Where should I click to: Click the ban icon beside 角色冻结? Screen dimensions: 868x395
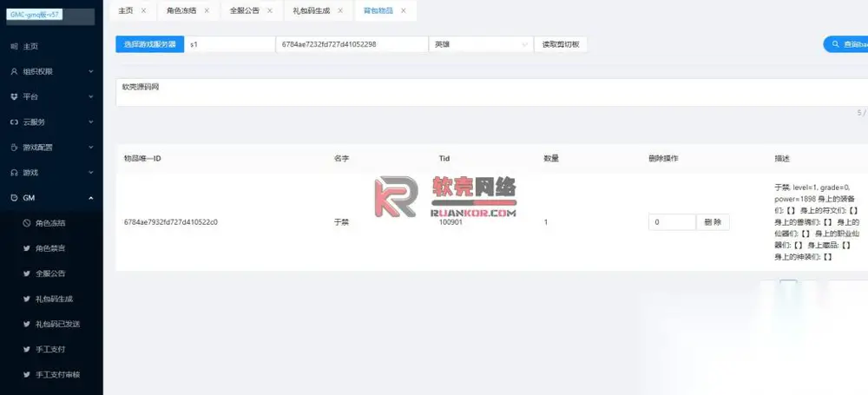click(27, 223)
